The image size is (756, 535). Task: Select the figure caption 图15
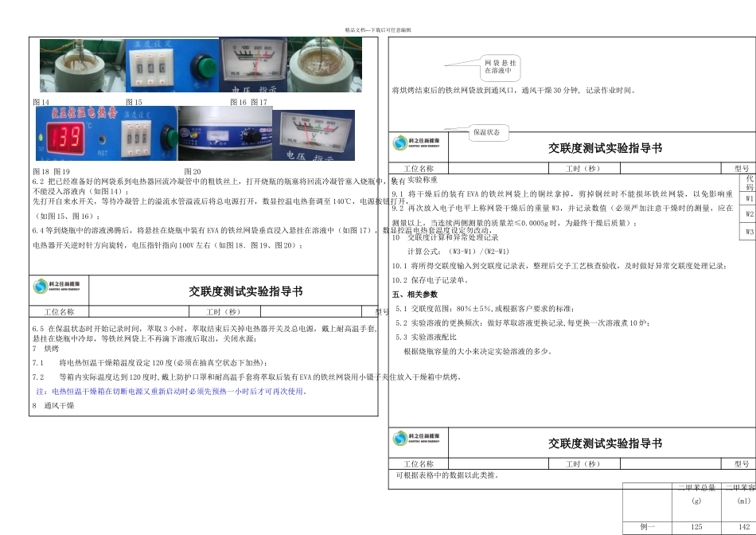coord(134,102)
